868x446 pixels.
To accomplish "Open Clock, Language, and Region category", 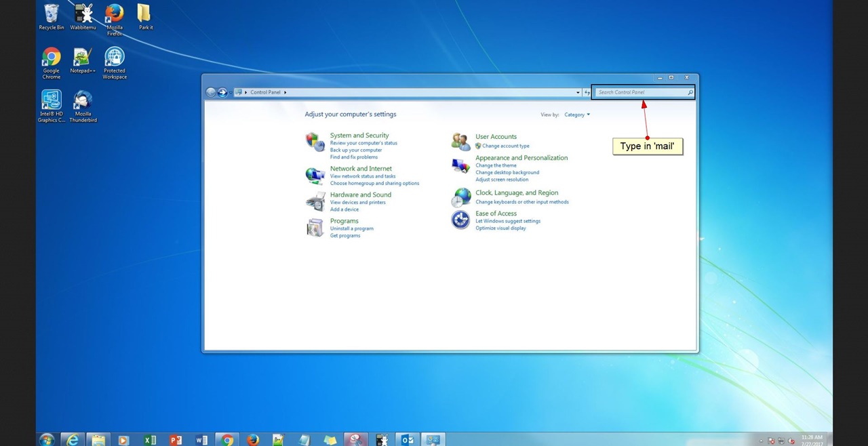I will (517, 193).
